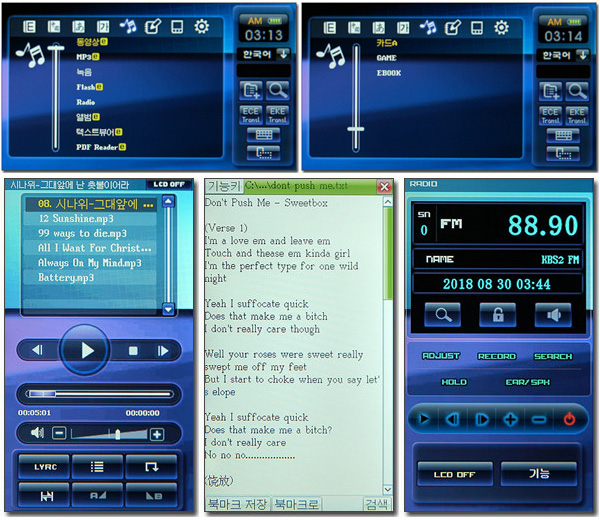Tap 기능 button on the radio screen

pos(539,474)
